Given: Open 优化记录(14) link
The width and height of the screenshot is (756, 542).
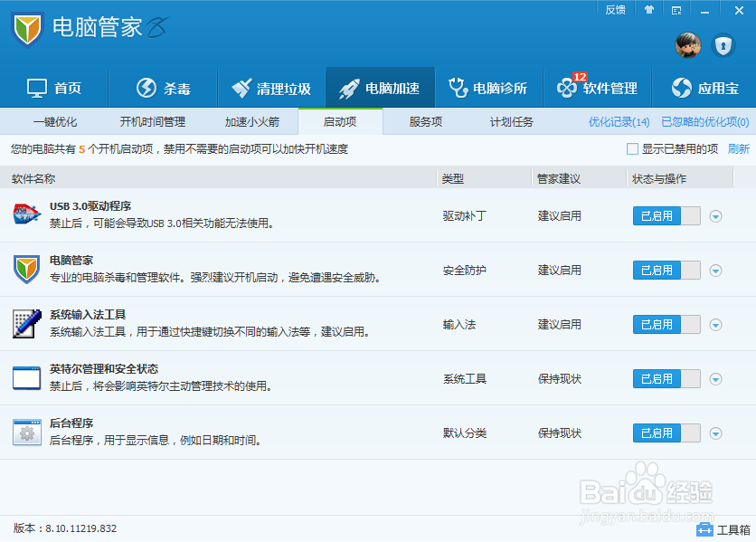Looking at the screenshot, I should 619,121.
